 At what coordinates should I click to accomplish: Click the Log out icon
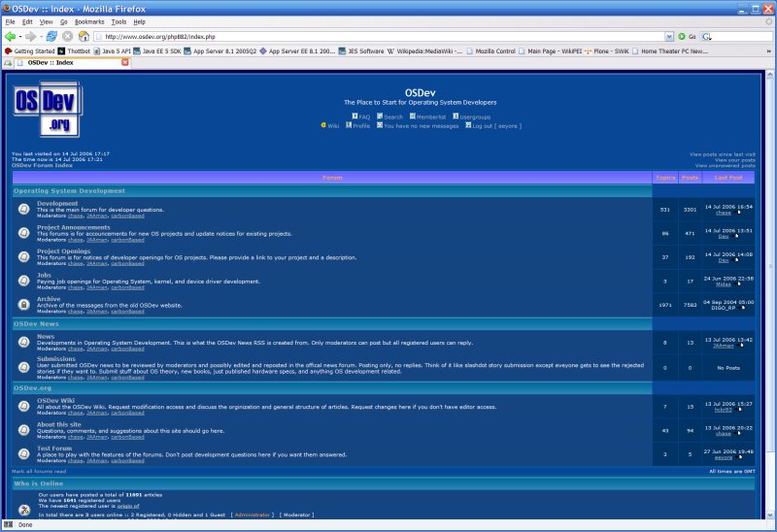468,125
